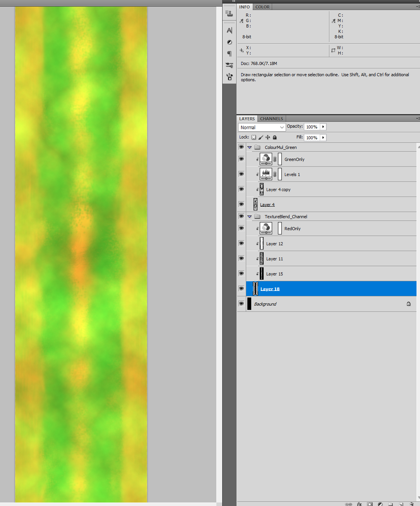
Task: Toggle visibility of the GreenOnly layer
Action: (241, 159)
